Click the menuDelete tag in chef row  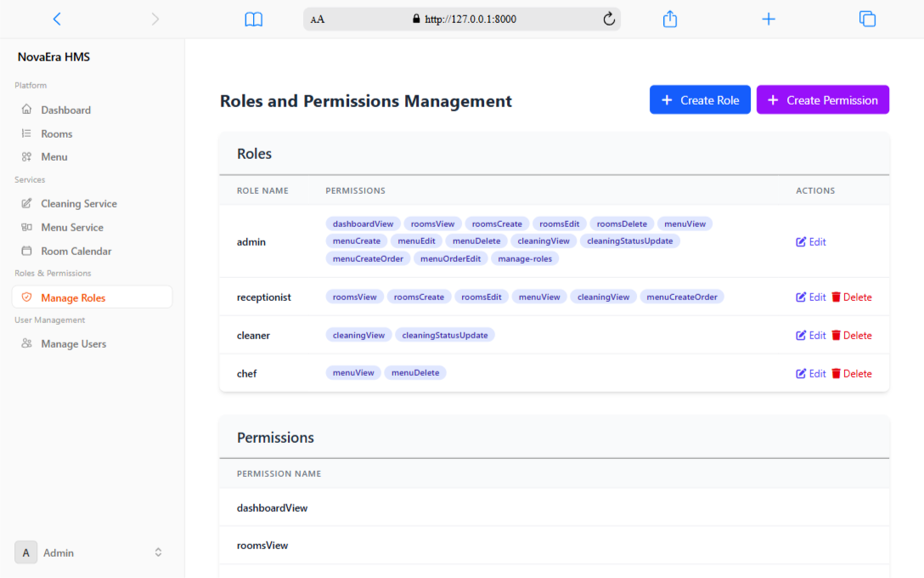(415, 373)
